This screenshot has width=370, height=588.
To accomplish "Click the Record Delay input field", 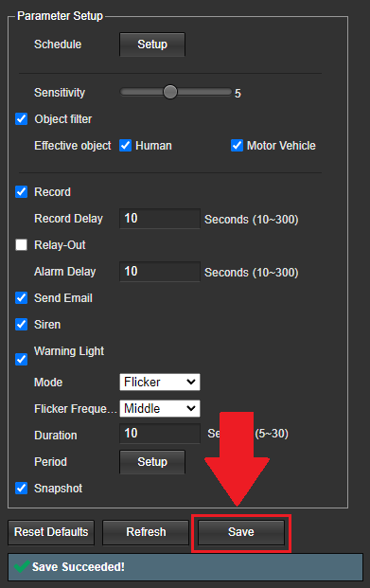I will 160,218.
